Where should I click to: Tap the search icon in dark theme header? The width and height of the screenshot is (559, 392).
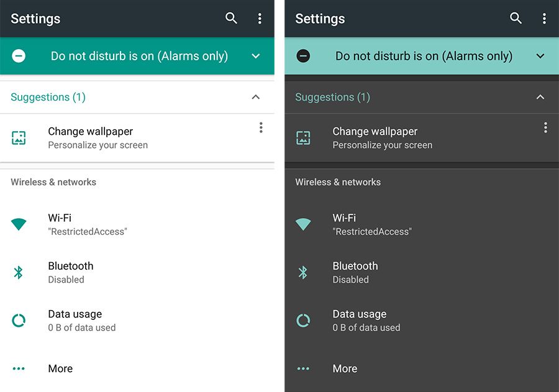pos(516,19)
